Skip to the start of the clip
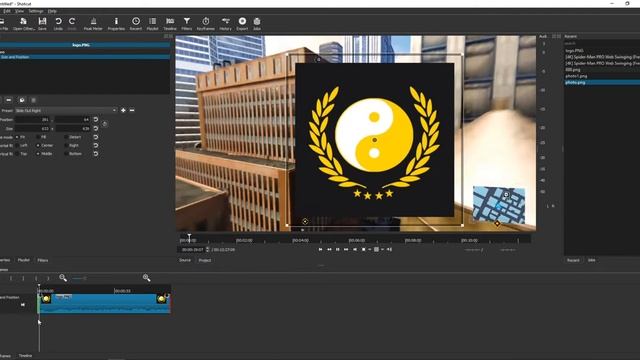The height and width of the screenshot is (360, 640). tap(320, 249)
